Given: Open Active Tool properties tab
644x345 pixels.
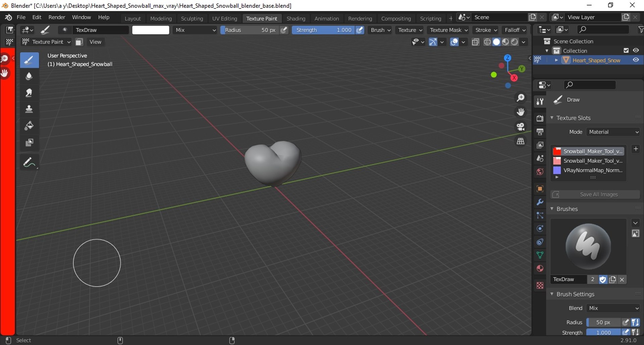Looking at the screenshot, I should coord(540,101).
